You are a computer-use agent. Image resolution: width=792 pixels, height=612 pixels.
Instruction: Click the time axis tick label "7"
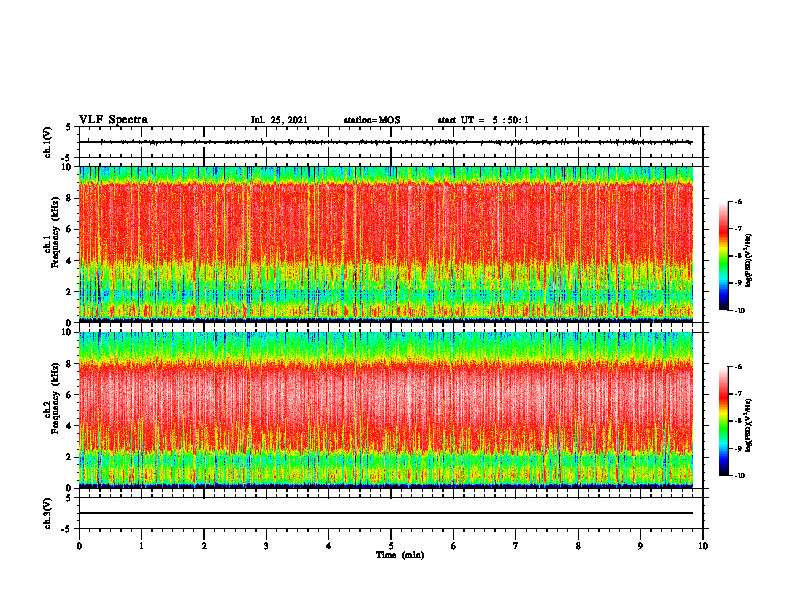(516, 546)
